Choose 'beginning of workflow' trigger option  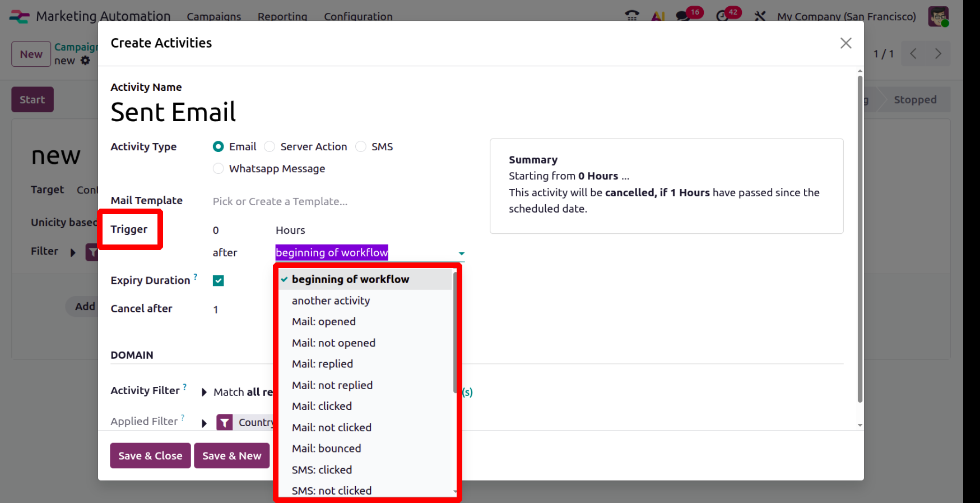365,279
